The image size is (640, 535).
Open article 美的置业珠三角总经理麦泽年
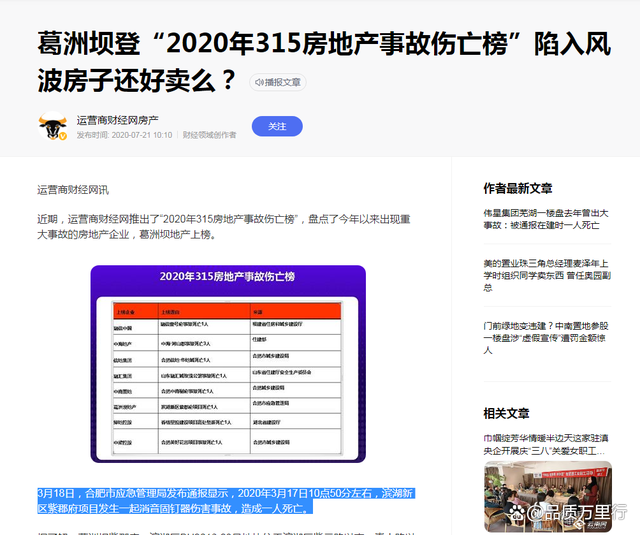coord(547,275)
